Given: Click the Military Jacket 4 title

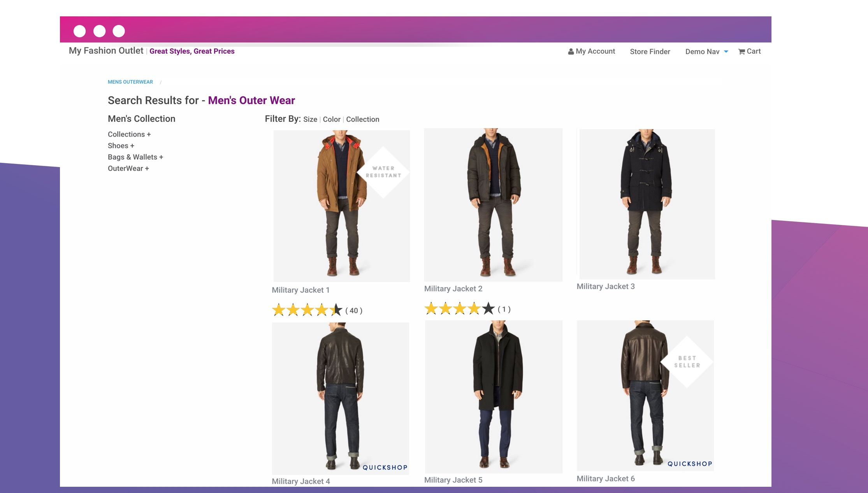Looking at the screenshot, I should (301, 481).
